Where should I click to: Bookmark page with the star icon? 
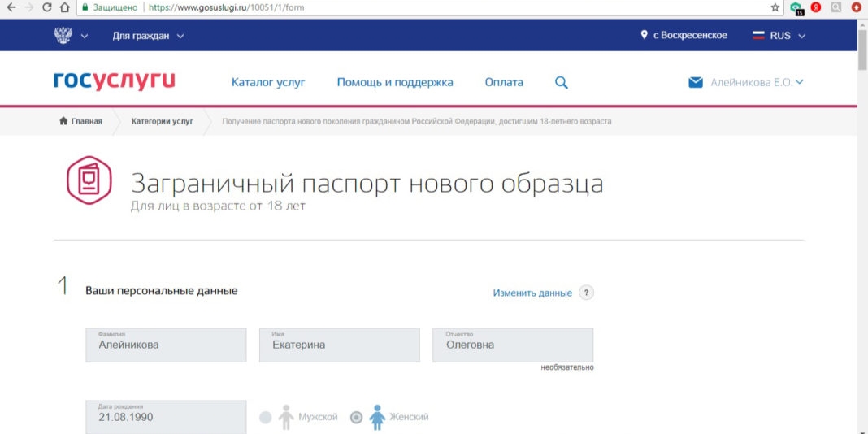(x=775, y=7)
